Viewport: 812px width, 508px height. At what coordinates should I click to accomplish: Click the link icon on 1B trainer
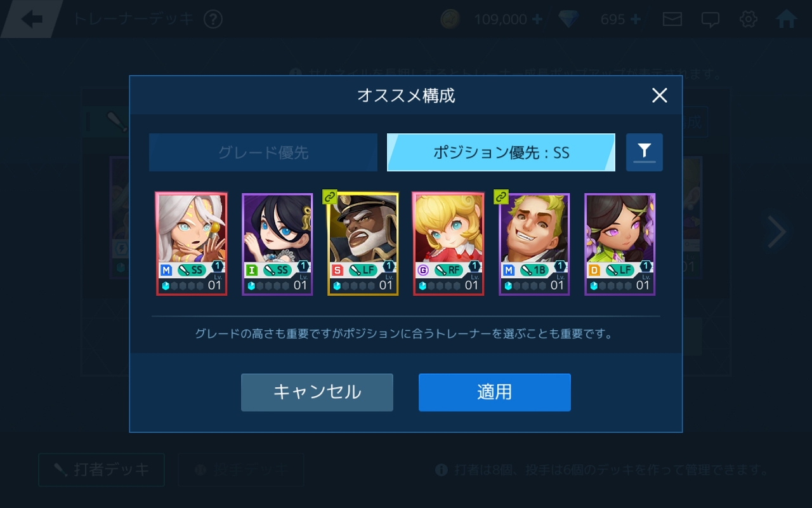click(501, 197)
